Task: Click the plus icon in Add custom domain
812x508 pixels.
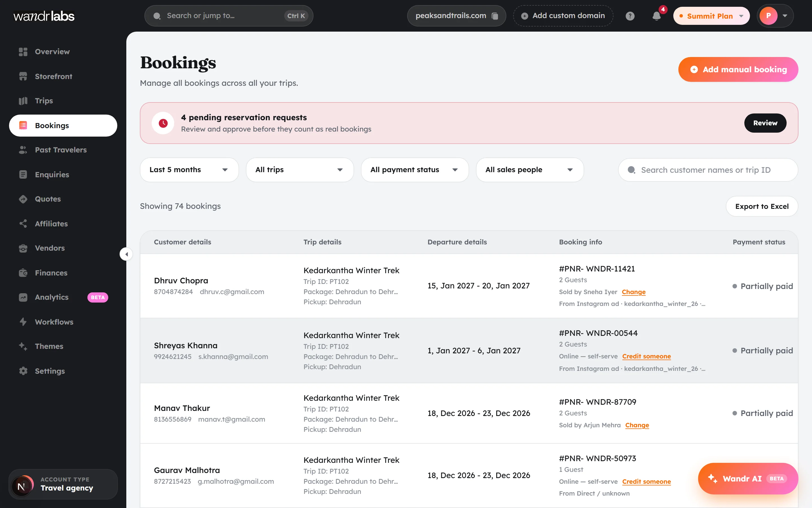Action: (524, 16)
